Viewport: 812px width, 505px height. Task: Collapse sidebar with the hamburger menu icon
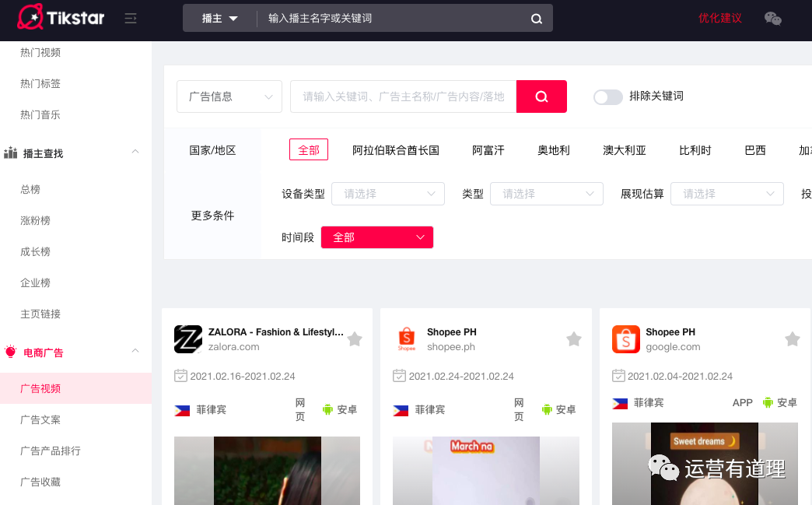pos(131,19)
